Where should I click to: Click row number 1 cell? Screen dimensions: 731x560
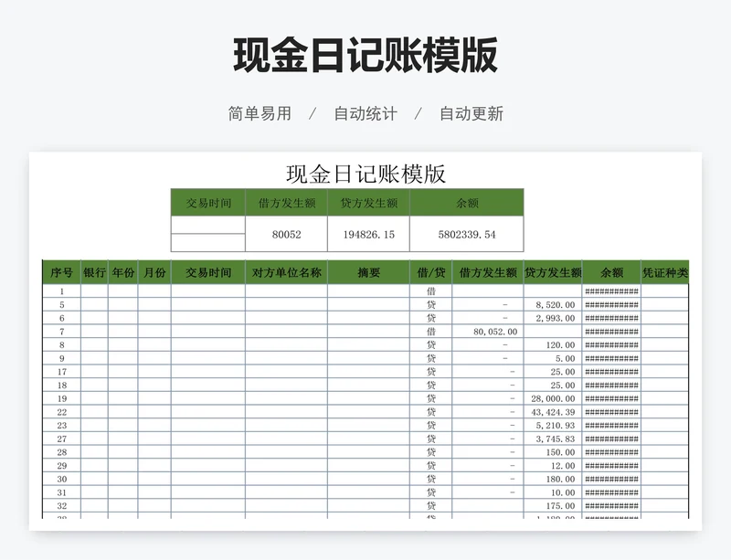click(x=61, y=291)
